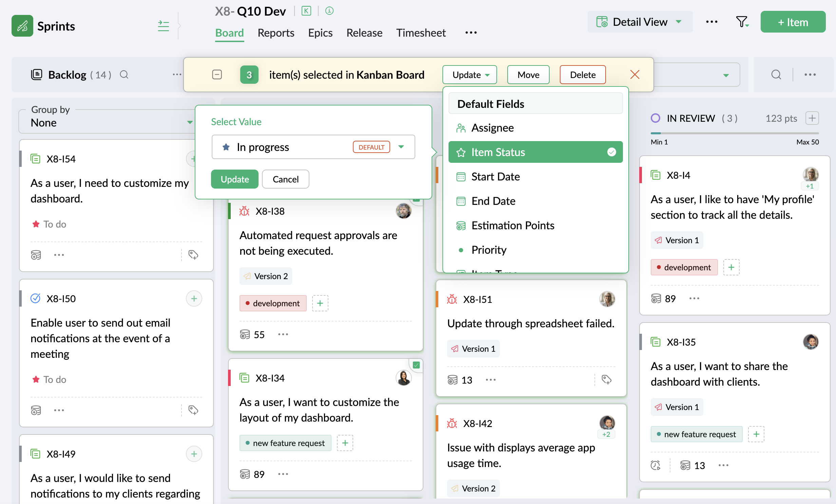This screenshot has width=836, height=504.
Task: Collapse the sidebar with the menu icon
Action: click(163, 26)
